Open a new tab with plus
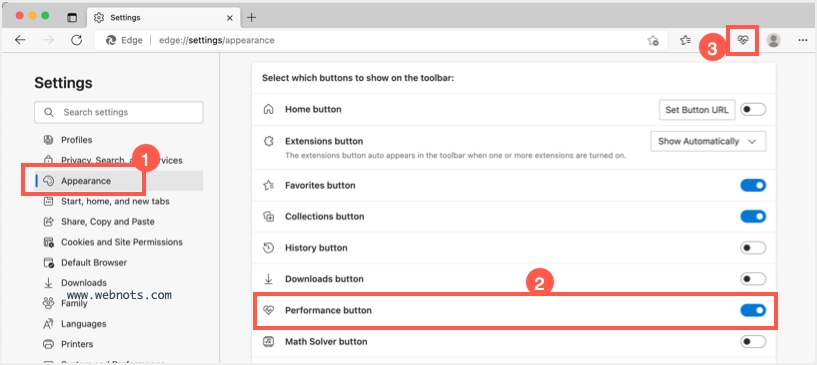This screenshot has width=817, height=365. (252, 18)
